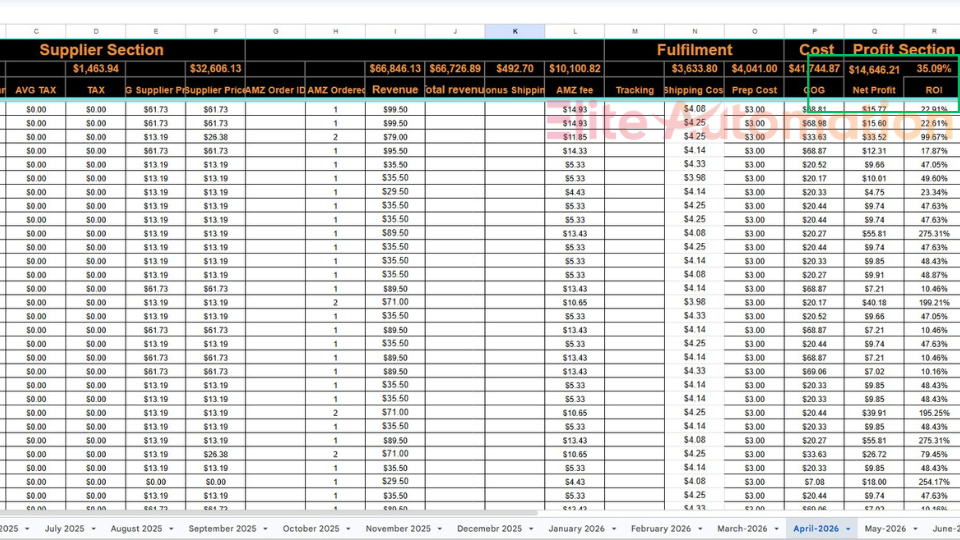Viewport: 960px width, 540px height.
Task: Click the Revenue column label
Action: (x=395, y=89)
